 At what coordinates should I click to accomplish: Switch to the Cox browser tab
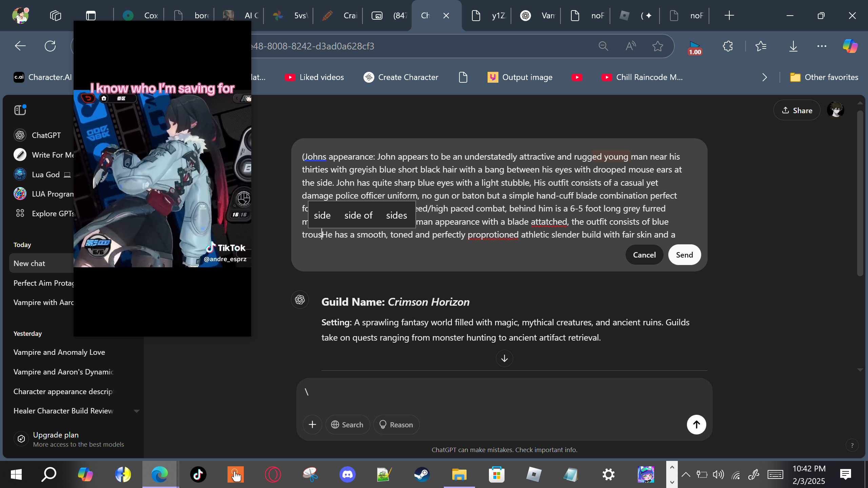pyautogui.click(x=140, y=16)
